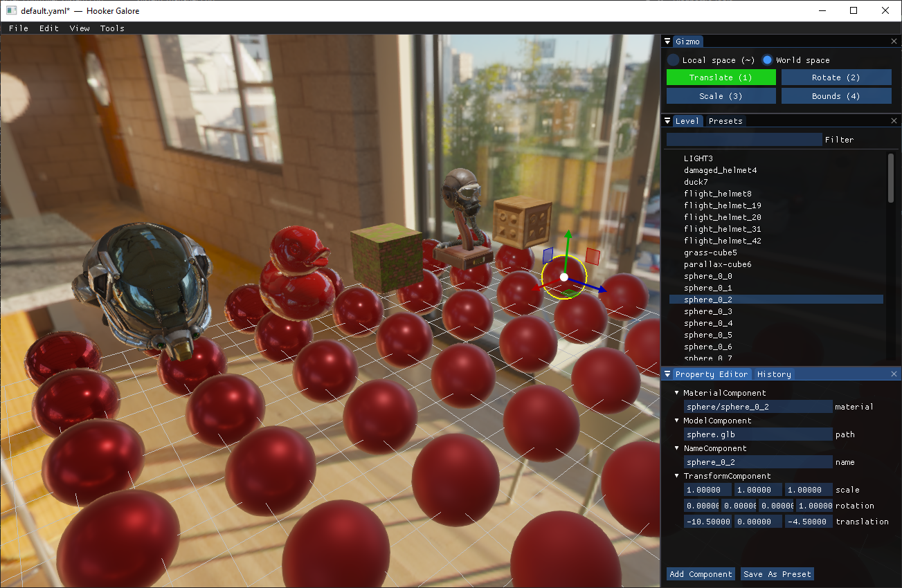Select damaged_helmet4 in the Level list
The height and width of the screenshot is (588, 902).
(x=776, y=170)
